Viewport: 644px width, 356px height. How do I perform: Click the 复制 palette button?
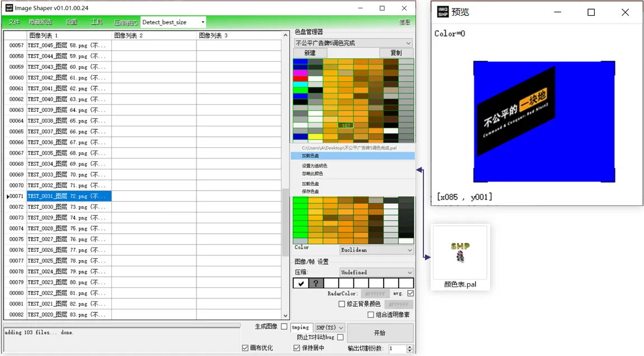tap(396, 53)
